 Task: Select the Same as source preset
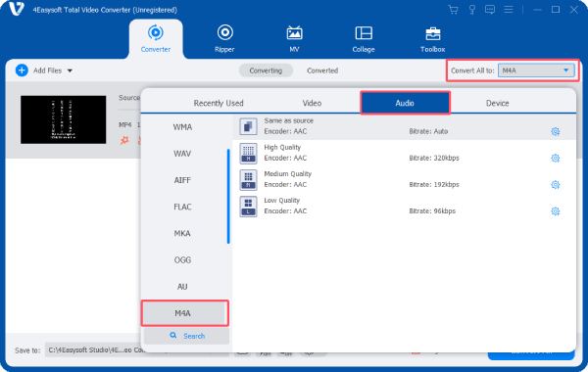[x=404, y=126]
